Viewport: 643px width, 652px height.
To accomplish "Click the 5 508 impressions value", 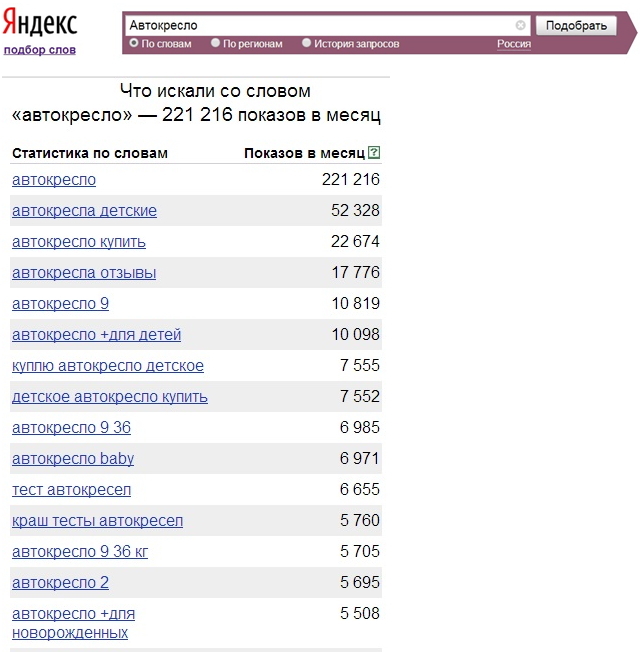I will [x=360, y=613].
